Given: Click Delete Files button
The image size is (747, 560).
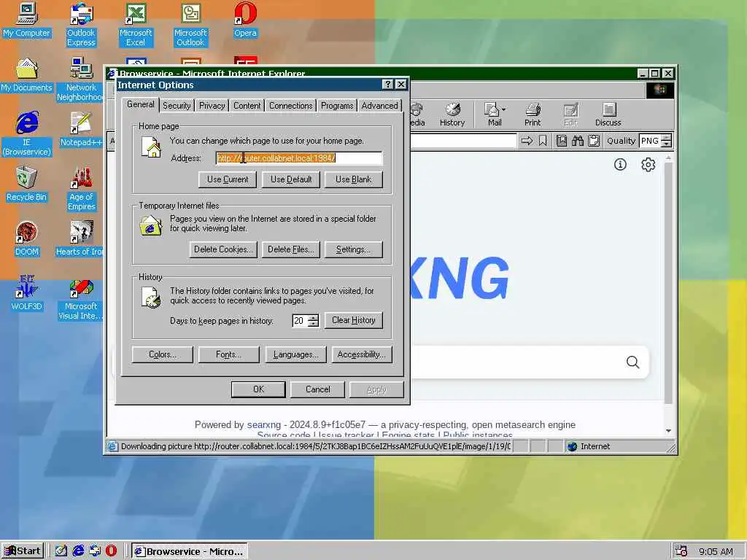Looking at the screenshot, I should 290,249.
